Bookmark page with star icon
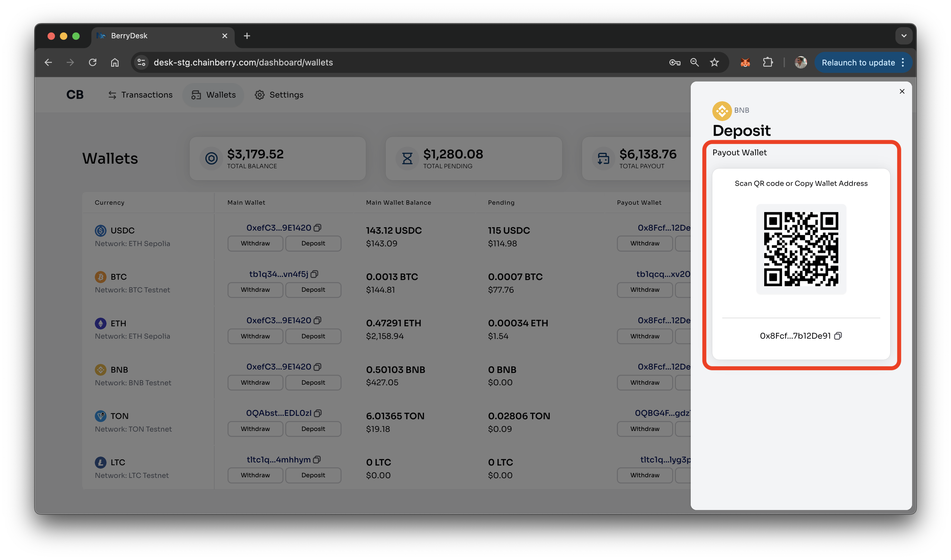 click(714, 62)
